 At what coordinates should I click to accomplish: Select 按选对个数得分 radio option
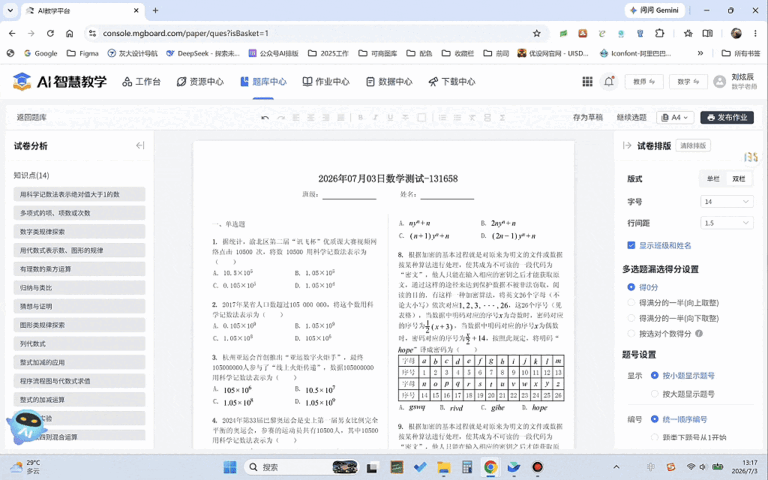[x=631, y=334]
